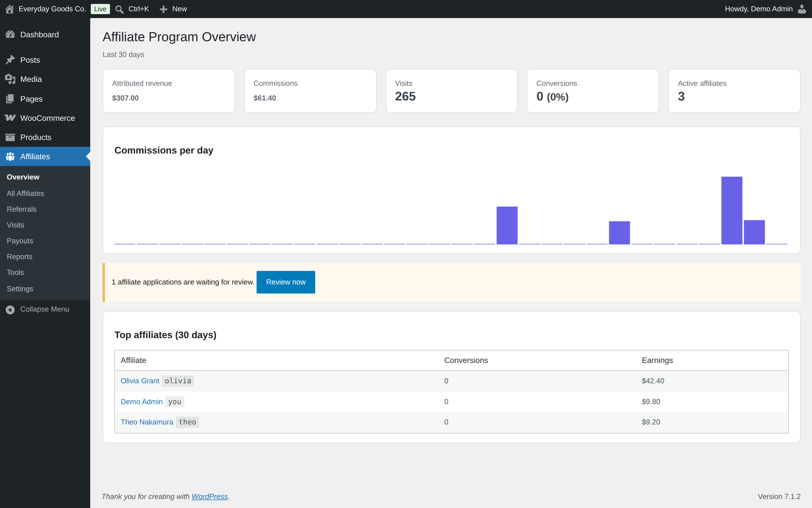Click the Collapse Menu arrow icon
The image size is (812, 508).
(10, 309)
